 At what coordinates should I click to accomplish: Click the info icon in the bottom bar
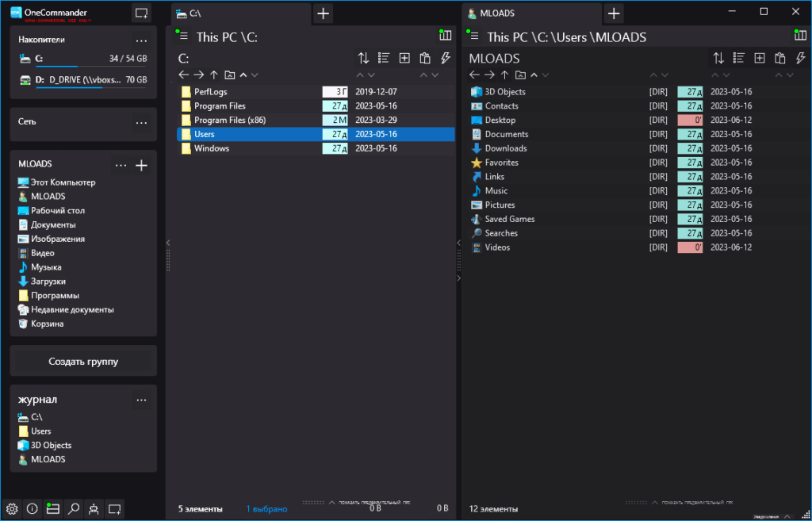pyautogui.click(x=32, y=509)
